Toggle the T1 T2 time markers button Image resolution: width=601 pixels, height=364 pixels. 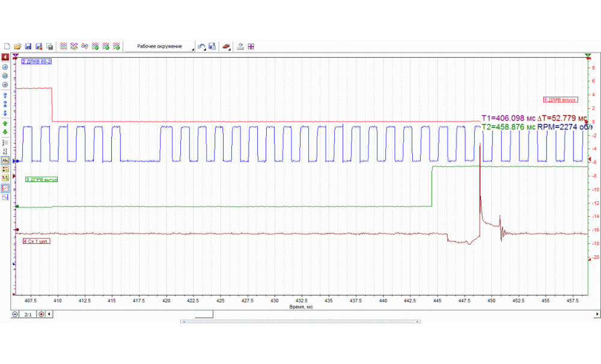click(x=5, y=178)
